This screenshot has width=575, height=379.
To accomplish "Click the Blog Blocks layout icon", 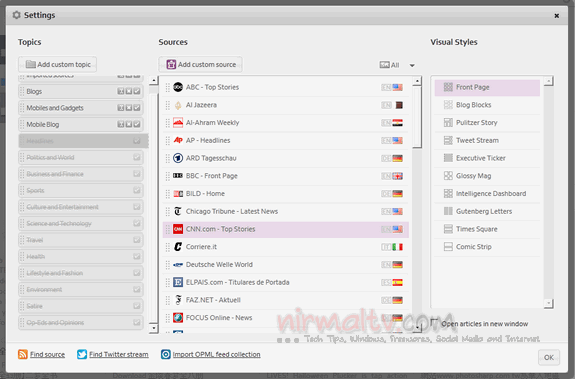I will pyautogui.click(x=448, y=105).
